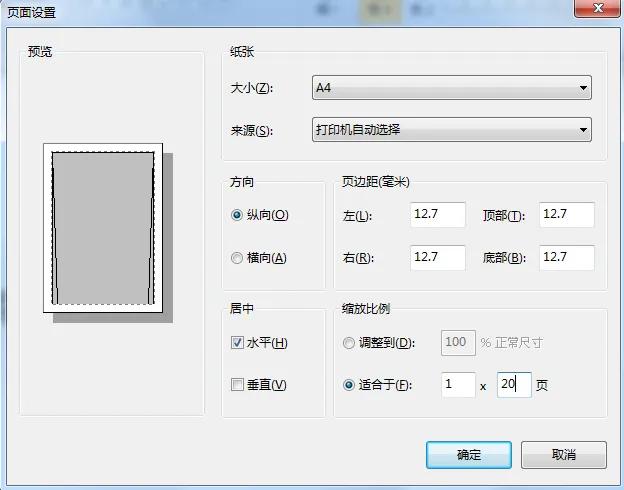
Task: Confirm settings with the 确定 button
Action: (x=469, y=455)
